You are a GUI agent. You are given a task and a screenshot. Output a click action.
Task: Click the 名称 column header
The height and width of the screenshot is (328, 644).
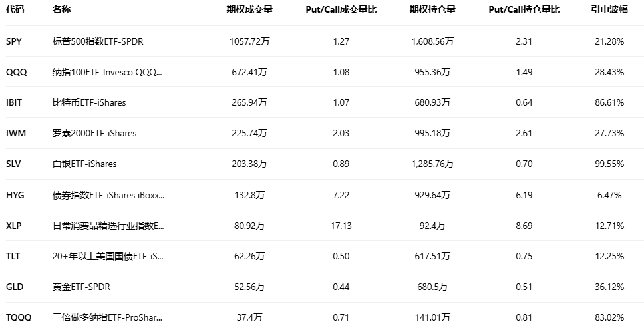[x=62, y=10]
